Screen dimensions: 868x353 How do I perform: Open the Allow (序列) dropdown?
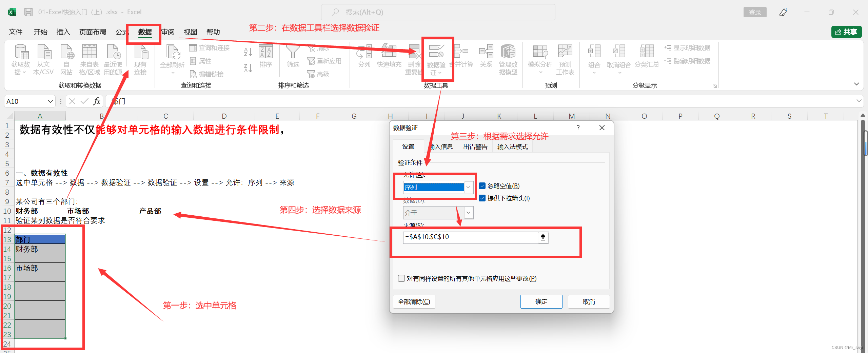[468, 187]
